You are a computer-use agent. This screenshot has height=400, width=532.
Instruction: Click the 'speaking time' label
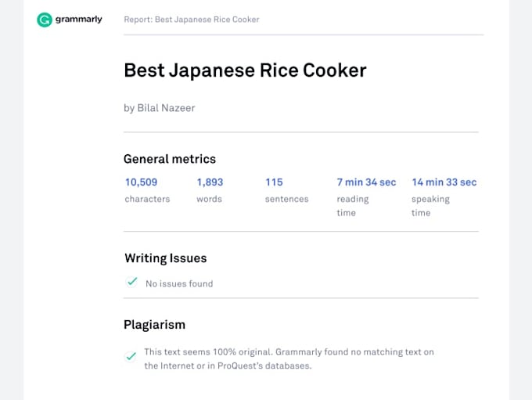430,206
